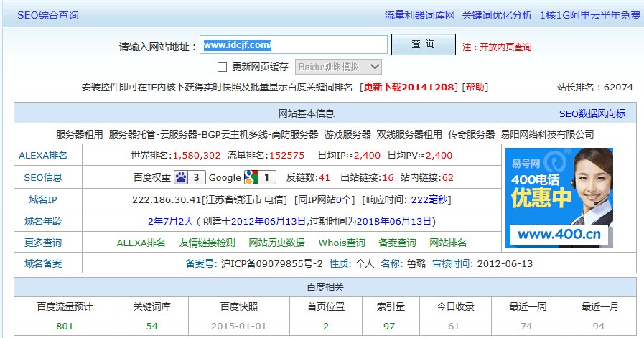Click the 2年7月2天 domain age link
Image resolution: width=644 pixels, height=338 pixels.
tap(170, 221)
